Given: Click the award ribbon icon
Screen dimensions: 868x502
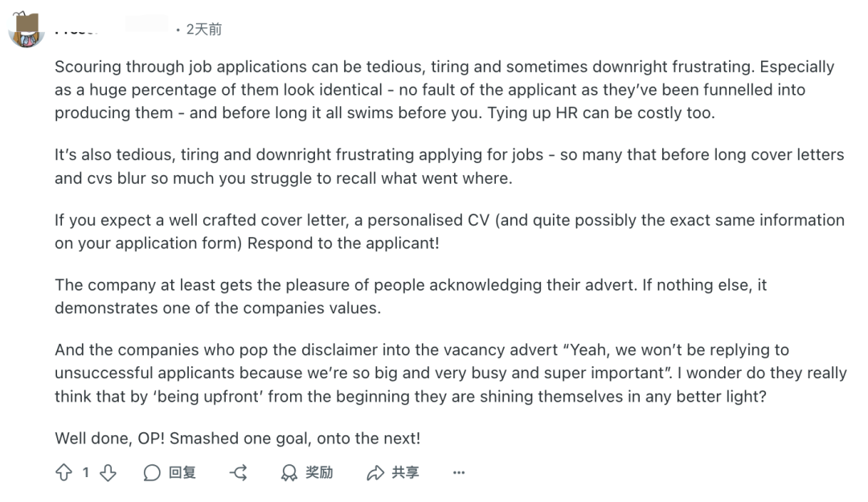Looking at the screenshot, I should tap(289, 472).
